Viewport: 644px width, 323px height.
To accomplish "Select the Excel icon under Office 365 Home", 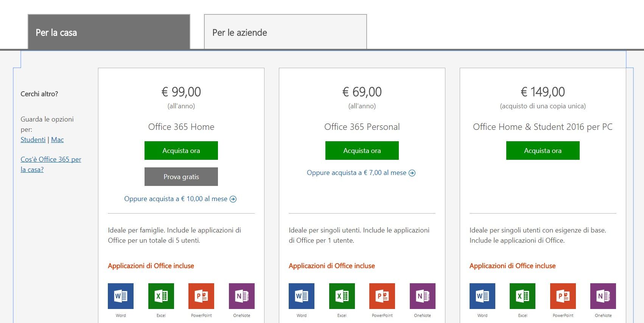I will click(x=161, y=296).
